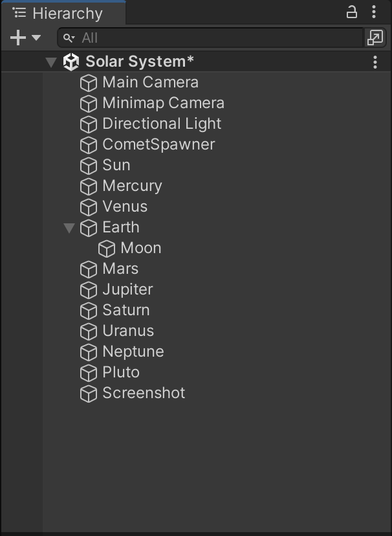The image size is (392, 536).
Task: Select Main Camera in the hierarchy
Action: (196, 82)
